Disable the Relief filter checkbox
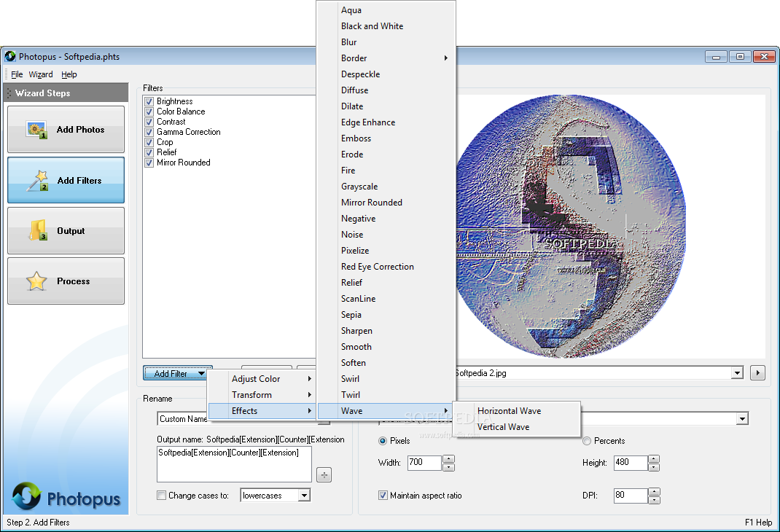Viewport: 780px width, 532px height. coord(149,152)
